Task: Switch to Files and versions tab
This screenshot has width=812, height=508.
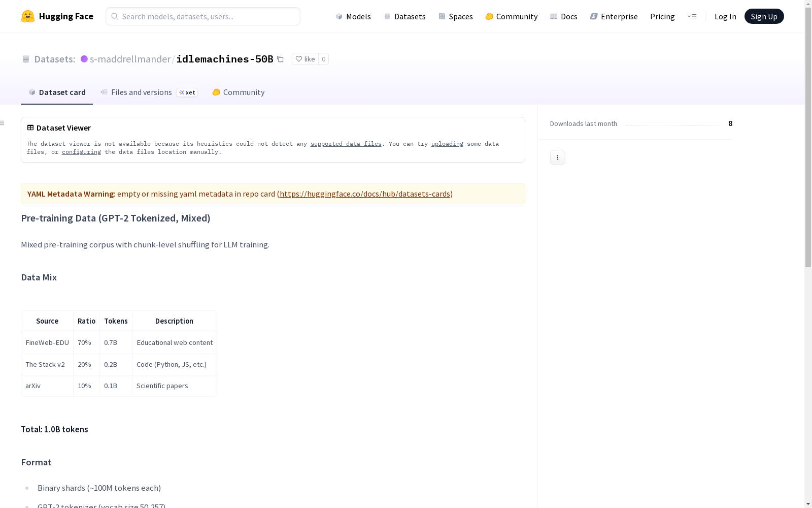Action: point(149,92)
